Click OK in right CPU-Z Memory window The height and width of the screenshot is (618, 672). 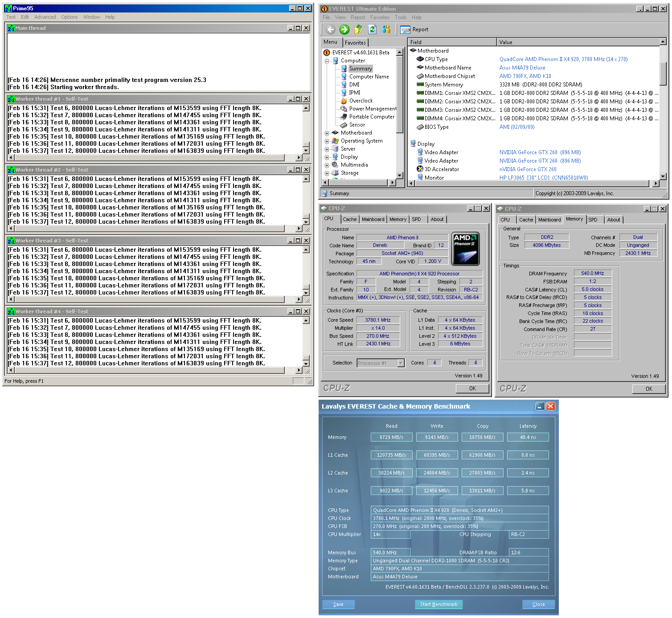[x=649, y=389]
